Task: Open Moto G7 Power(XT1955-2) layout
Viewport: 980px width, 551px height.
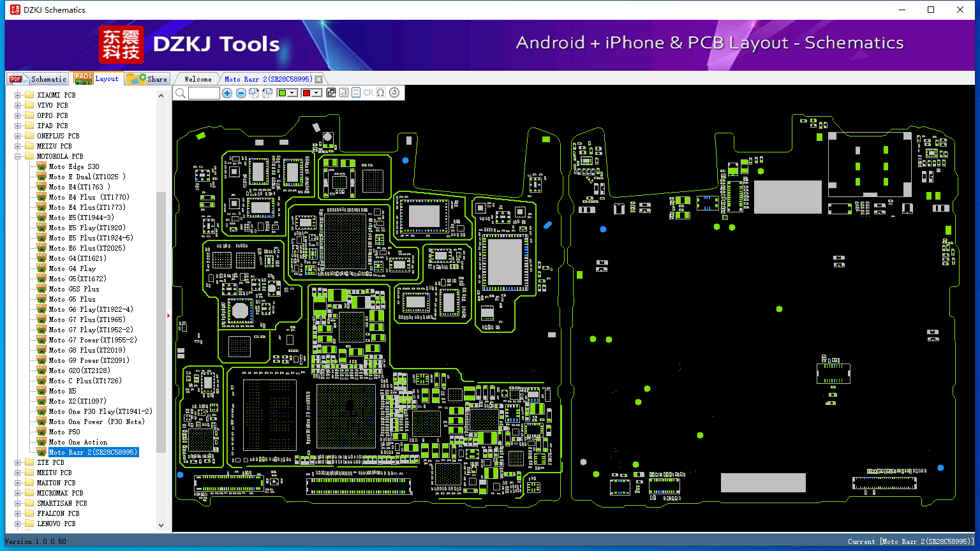Action: tap(93, 340)
